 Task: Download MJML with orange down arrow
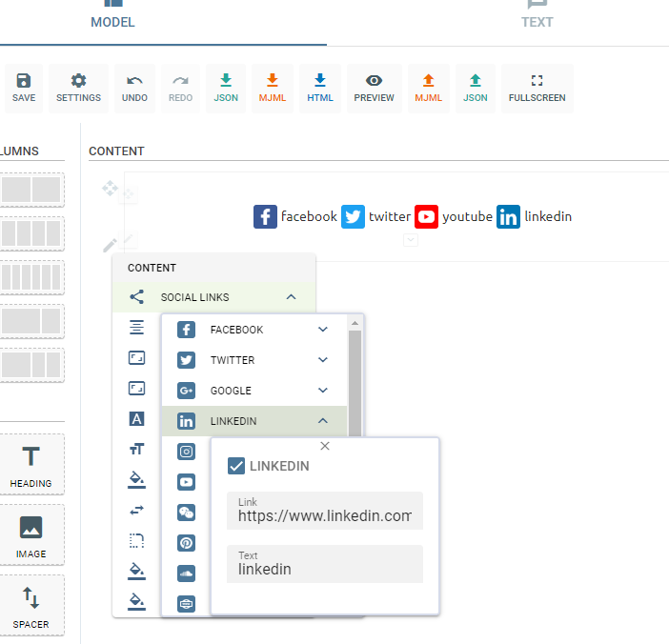pos(273,89)
